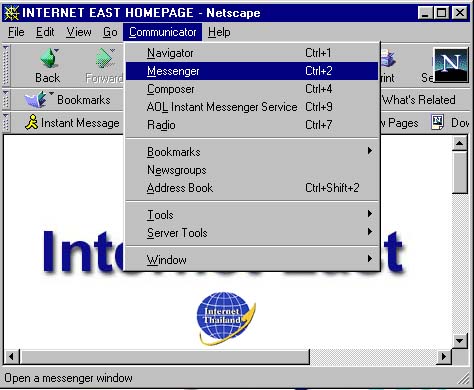Image resolution: width=474 pixels, height=390 pixels.
Task: Maximize the Netscape window
Action: tap(441, 13)
